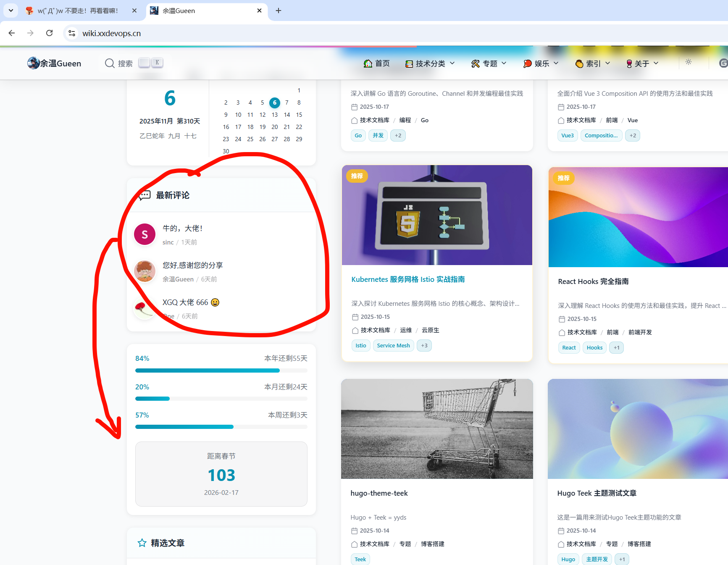
Task: Click the 84% yearly progress bar
Action: coord(221,371)
